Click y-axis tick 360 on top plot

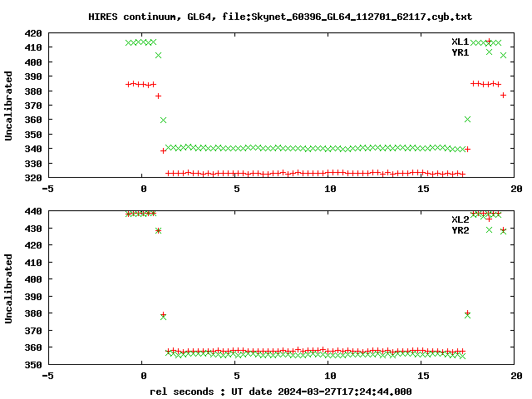pos(33,120)
